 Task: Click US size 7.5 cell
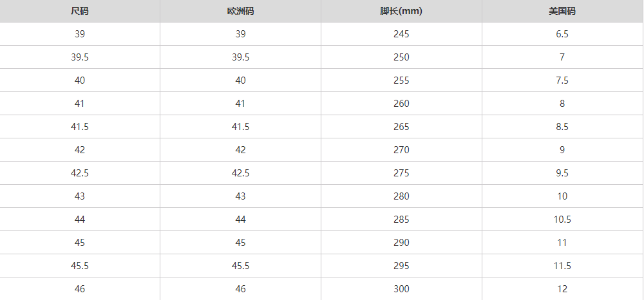(562, 80)
